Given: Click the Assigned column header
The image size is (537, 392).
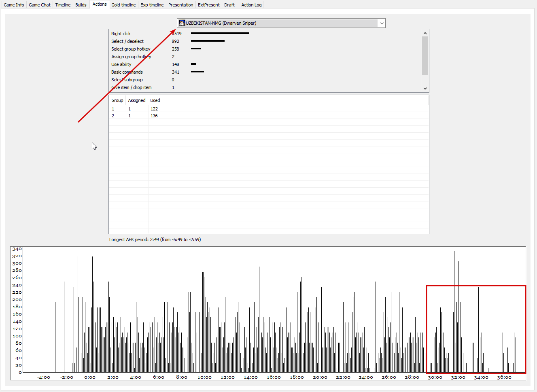Looking at the screenshot, I should pos(137,100).
